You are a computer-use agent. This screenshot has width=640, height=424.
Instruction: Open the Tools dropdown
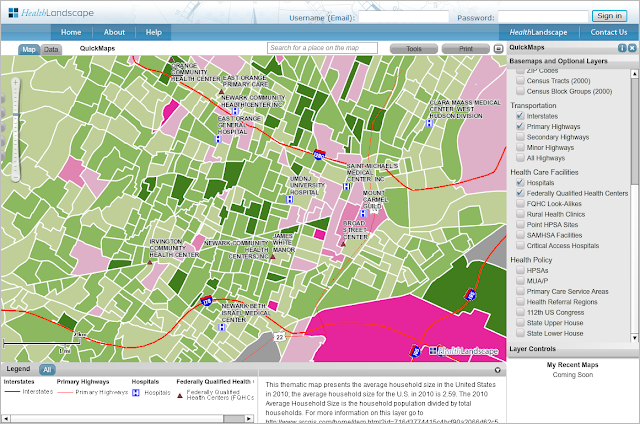click(413, 49)
